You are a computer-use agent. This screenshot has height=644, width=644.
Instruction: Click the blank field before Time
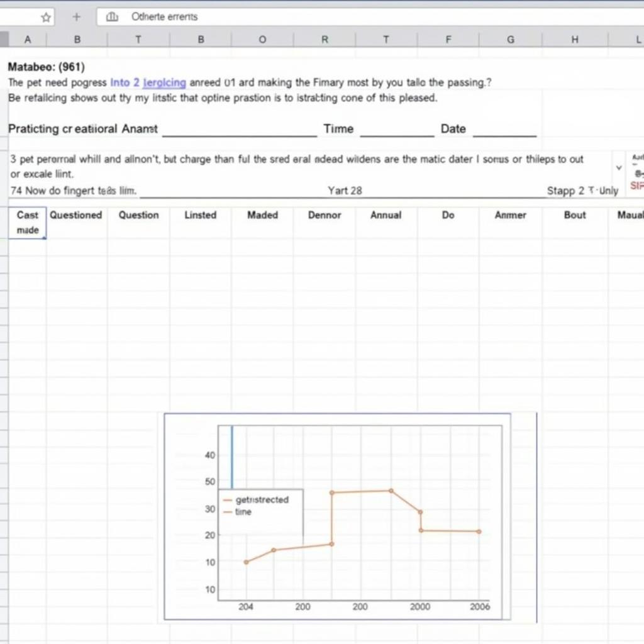(x=240, y=131)
